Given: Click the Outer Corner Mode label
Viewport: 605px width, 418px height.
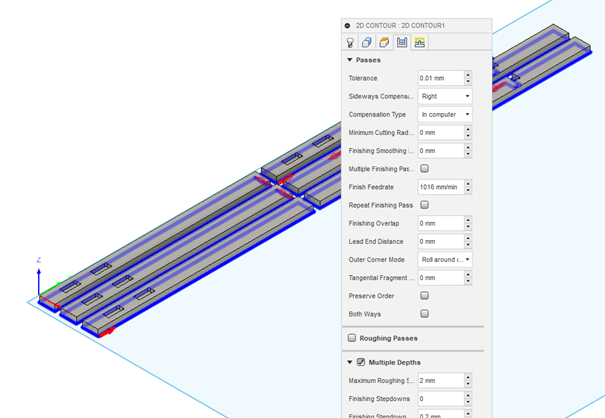Looking at the screenshot, I should [377, 259].
